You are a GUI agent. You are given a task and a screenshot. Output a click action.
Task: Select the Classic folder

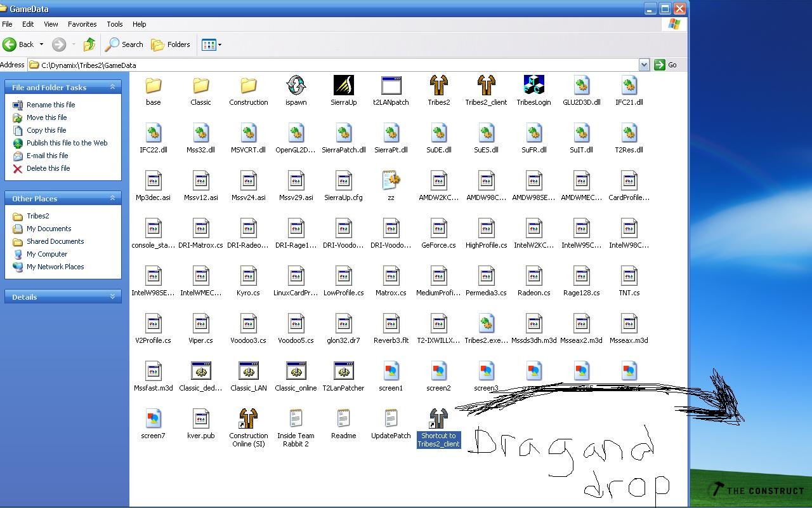tap(200, 86)
